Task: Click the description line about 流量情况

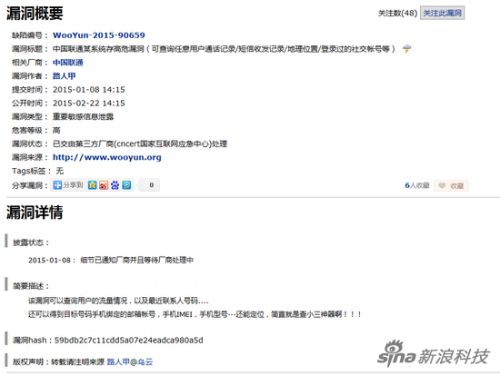Action: click(x=118, y=301)
